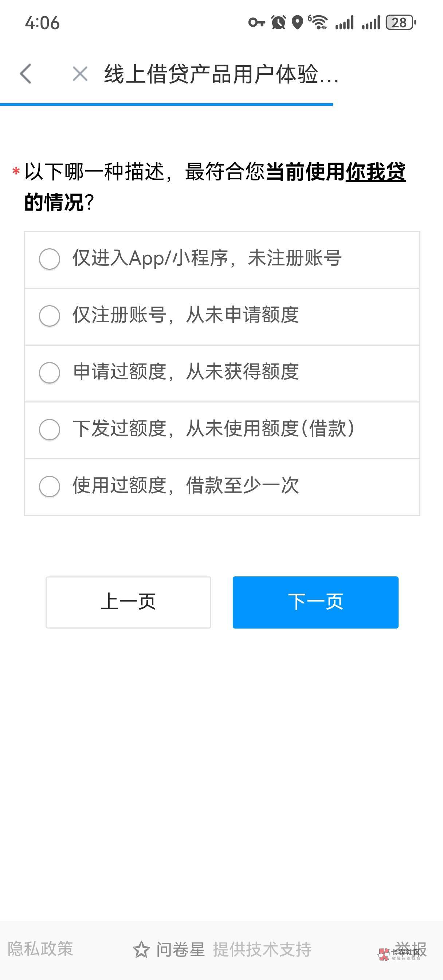Go back to 上一页 (previous page)

coord(128,602)
